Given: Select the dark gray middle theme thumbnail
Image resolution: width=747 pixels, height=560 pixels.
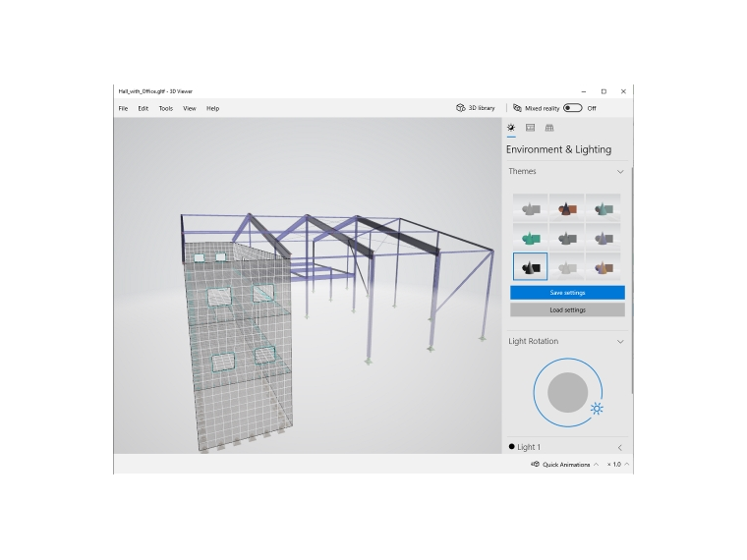Looking at the screenshot, I should click(x=567, y=238).
